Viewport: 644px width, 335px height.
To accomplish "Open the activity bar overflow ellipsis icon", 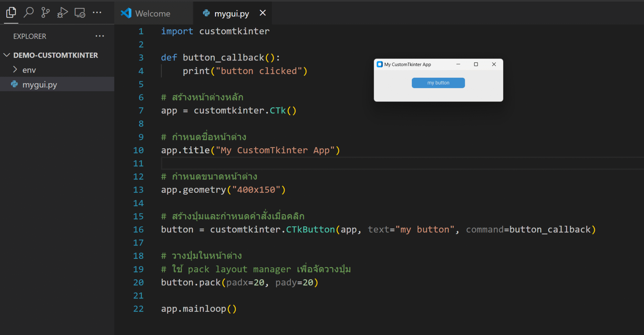I will 97,13.
